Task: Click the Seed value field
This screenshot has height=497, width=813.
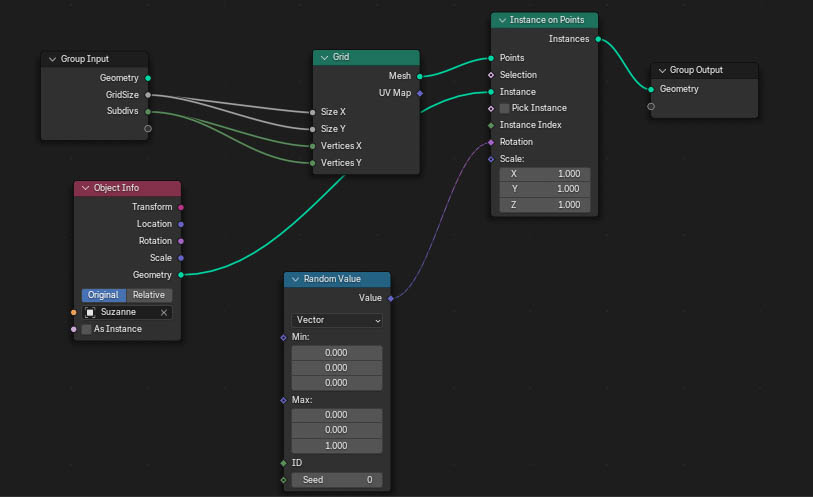Action: pyautogui.click(x=337, y=480)
